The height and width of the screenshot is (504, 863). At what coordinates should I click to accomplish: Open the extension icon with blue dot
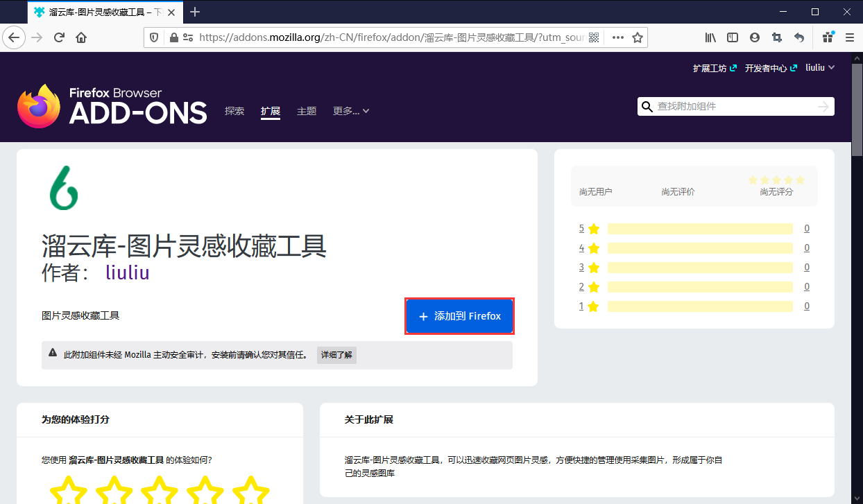pyautogui.click(x=828, y=37)
